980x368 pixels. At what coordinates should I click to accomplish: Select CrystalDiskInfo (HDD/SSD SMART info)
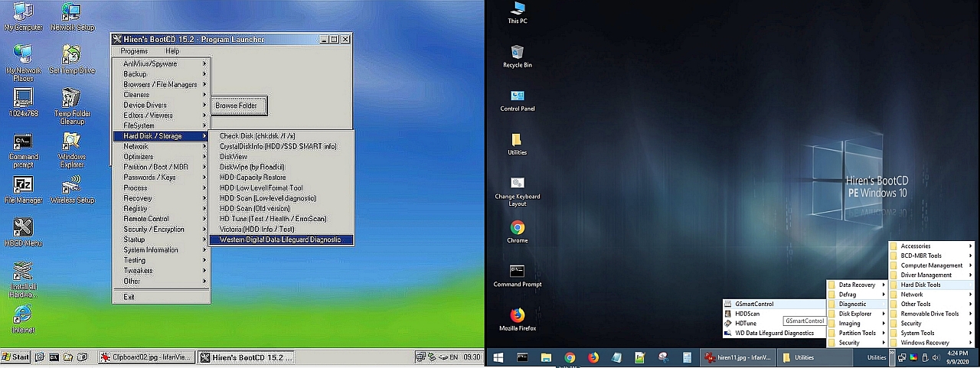281,146
